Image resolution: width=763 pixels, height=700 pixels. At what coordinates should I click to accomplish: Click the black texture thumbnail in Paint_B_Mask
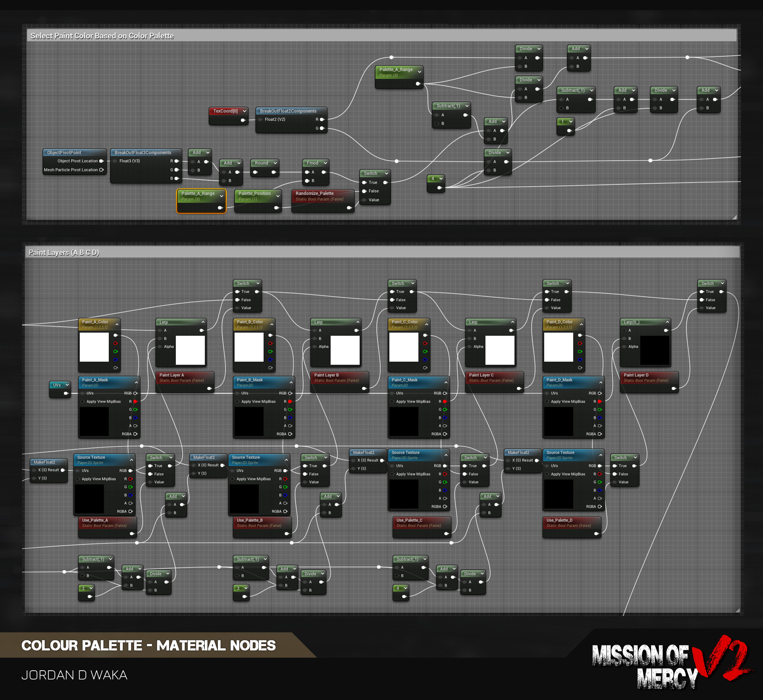coord(249,422)
